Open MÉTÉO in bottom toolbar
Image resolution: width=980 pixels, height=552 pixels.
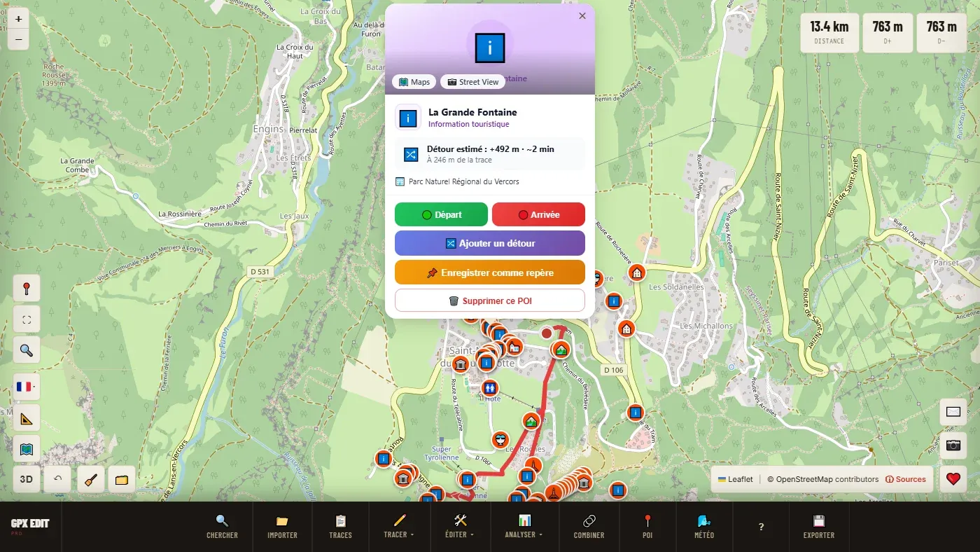pyautogui.click(x=705, y=527)
